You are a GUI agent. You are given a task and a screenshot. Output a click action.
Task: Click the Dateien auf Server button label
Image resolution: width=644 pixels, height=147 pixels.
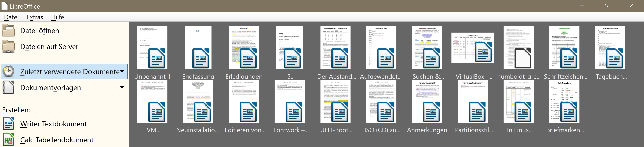49,47
